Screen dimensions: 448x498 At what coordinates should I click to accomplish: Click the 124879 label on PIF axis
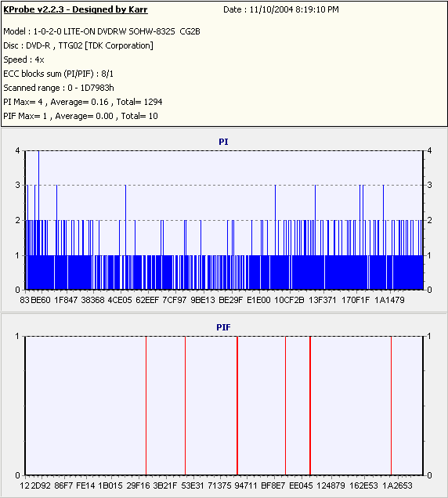331,485
